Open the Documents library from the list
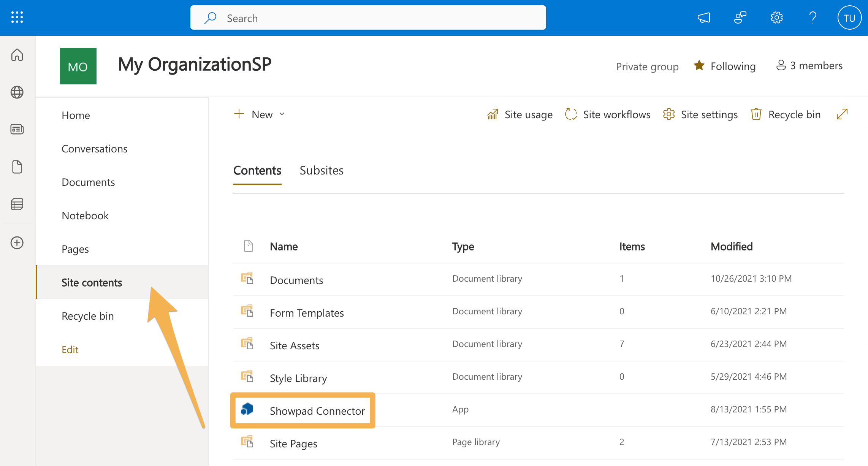This screenshot has height=466, width=868. [x=296, y=280]
